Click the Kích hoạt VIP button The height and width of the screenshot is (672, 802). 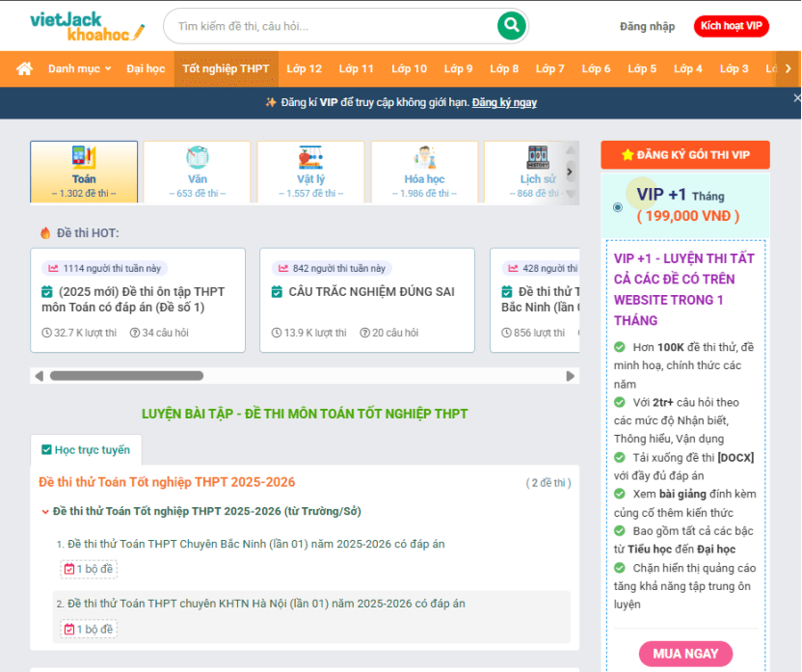731,26
